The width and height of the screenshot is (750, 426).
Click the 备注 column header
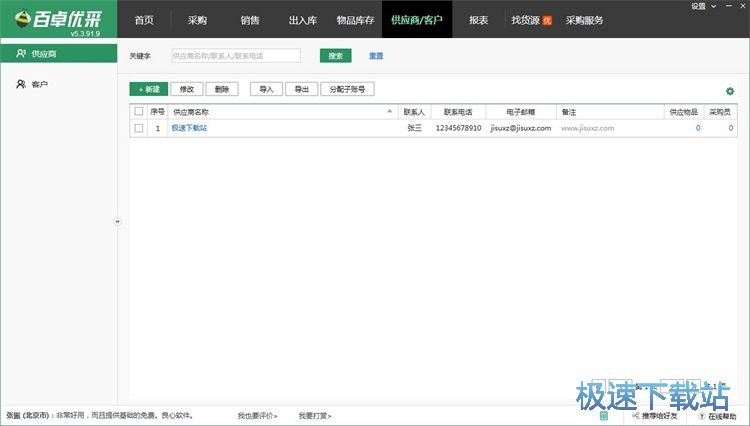tap(610, 112)
